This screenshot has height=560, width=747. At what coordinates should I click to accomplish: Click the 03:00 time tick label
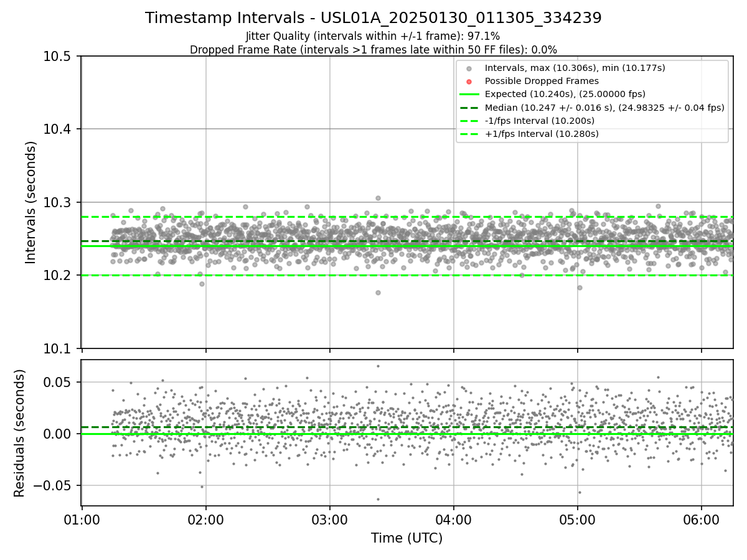tap(329, 519)
